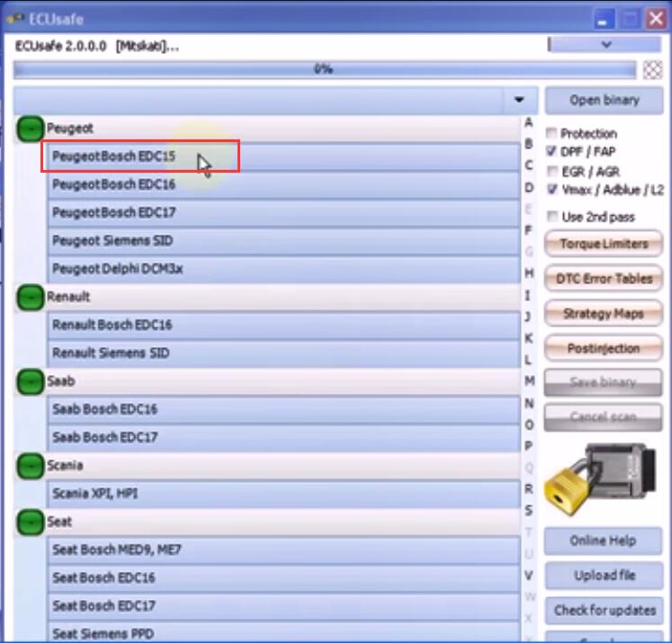Select Peugeot Bosch EDC16 entry
This screenshot has height=643, width=672.
pyautogui.click(x=283, y=184)
